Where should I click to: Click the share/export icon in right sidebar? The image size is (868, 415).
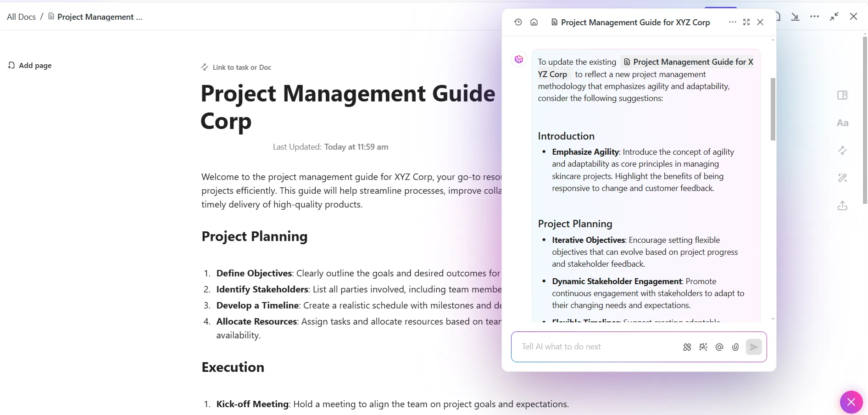pos(842,206)
